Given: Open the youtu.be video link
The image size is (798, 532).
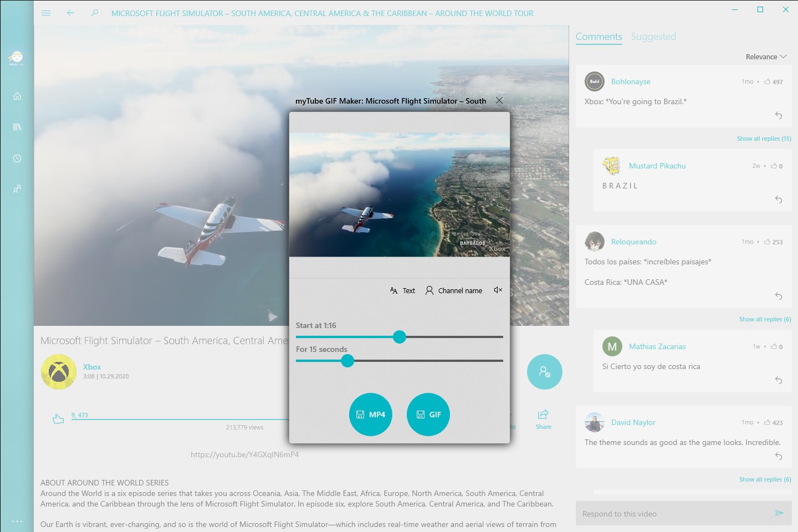Looking at the screenshot, I should tap(244, 454).
